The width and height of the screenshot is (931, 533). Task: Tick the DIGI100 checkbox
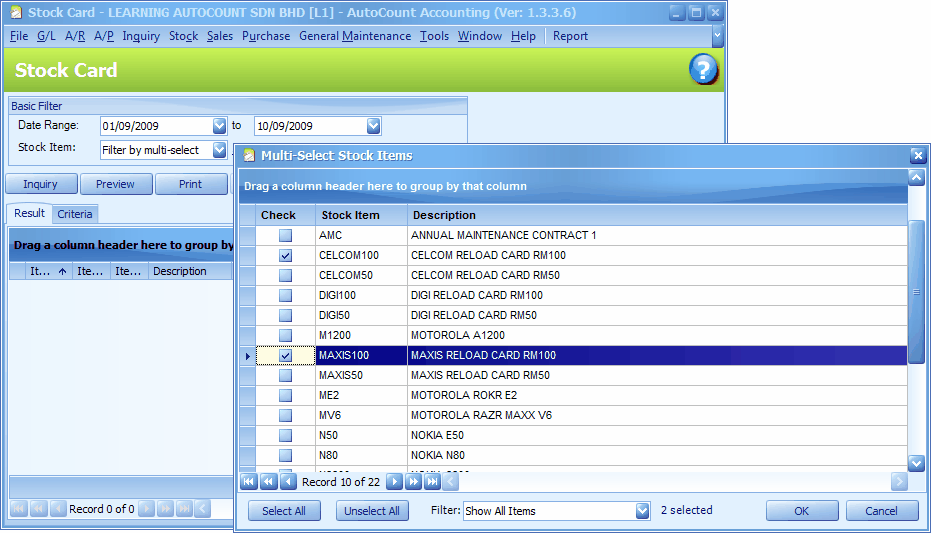click(x=286, y=296)
